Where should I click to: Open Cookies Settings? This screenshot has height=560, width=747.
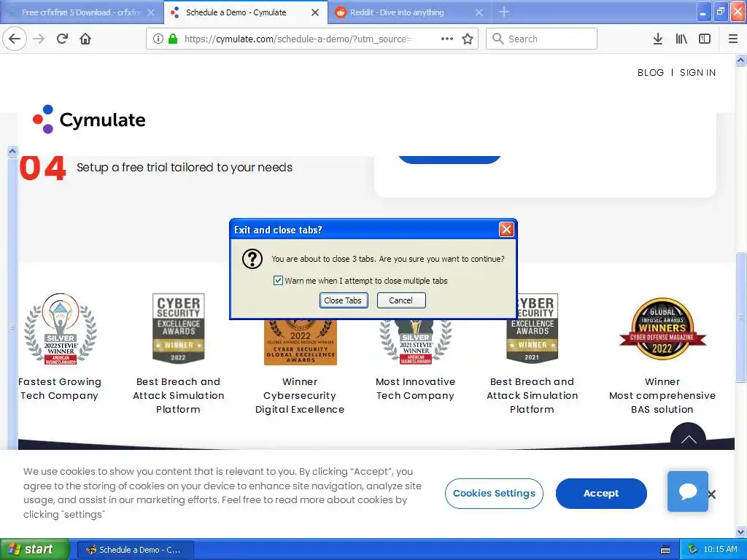pyautogui.click(x=494, y=494)
